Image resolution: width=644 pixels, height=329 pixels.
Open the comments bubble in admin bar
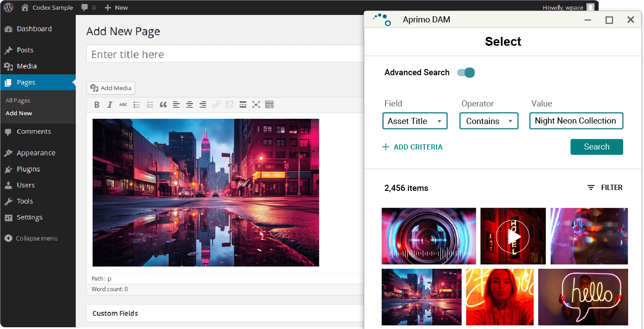(x=89, y=7)
